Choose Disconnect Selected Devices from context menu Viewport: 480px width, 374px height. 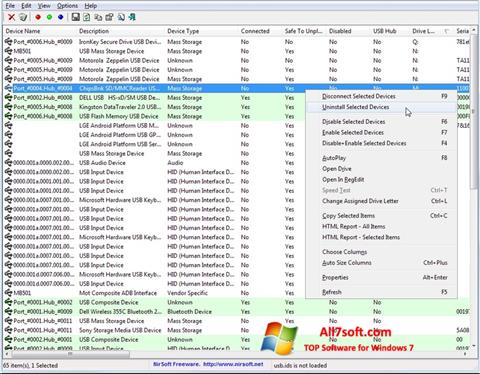[382, 96]
